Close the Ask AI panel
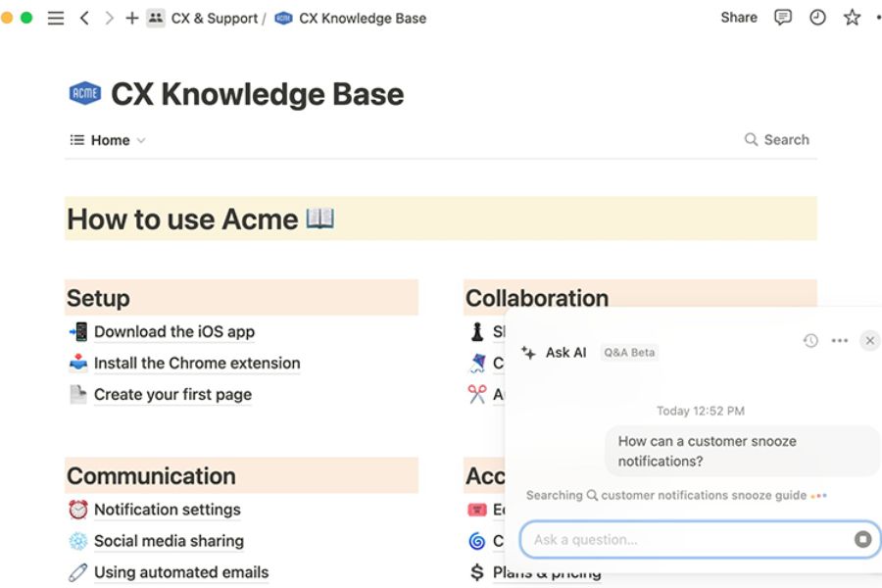The height and width of the screenshot is (588, 882). click(869, 341)
